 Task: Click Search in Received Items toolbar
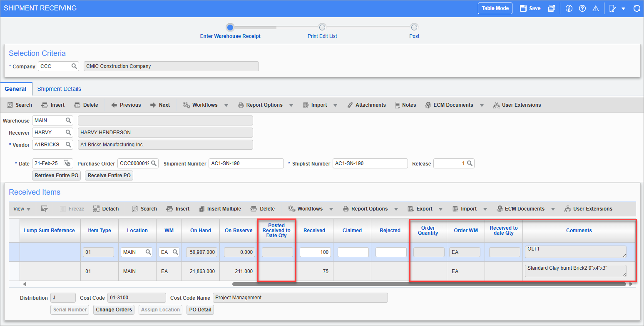click(144, 209)
